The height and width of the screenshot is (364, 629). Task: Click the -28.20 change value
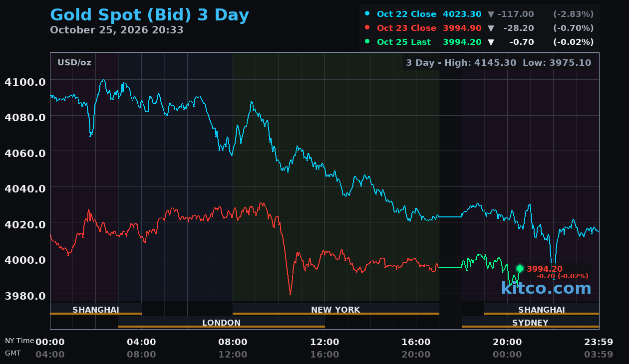tap(519, 28)
